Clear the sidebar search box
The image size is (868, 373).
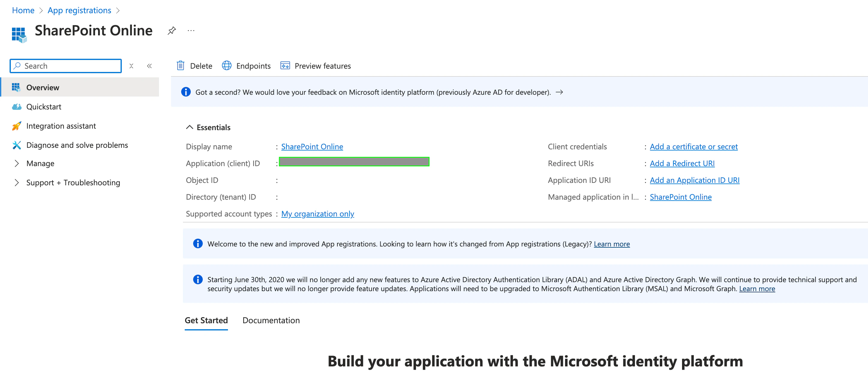131,66
